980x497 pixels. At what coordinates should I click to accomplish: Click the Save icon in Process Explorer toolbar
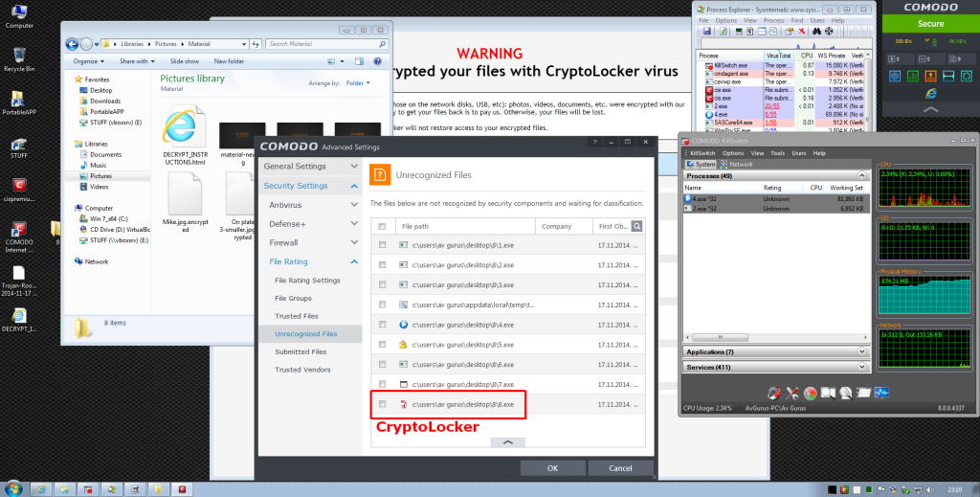click(707, 31)
